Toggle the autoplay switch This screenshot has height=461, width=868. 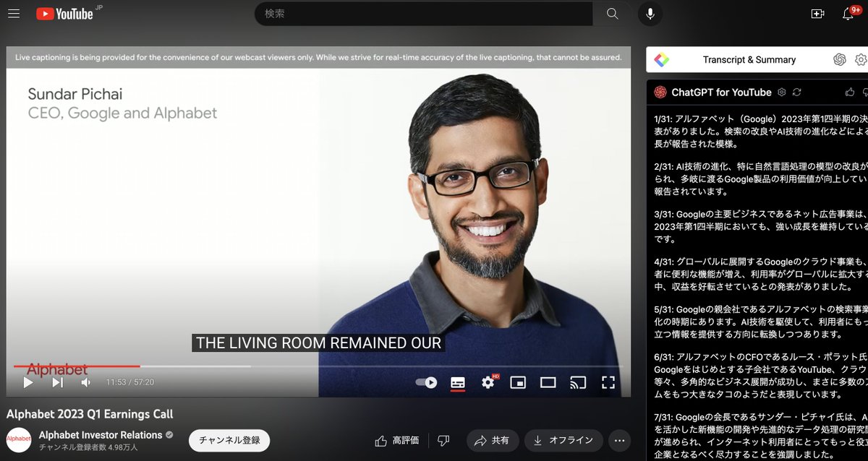[427, 382]
